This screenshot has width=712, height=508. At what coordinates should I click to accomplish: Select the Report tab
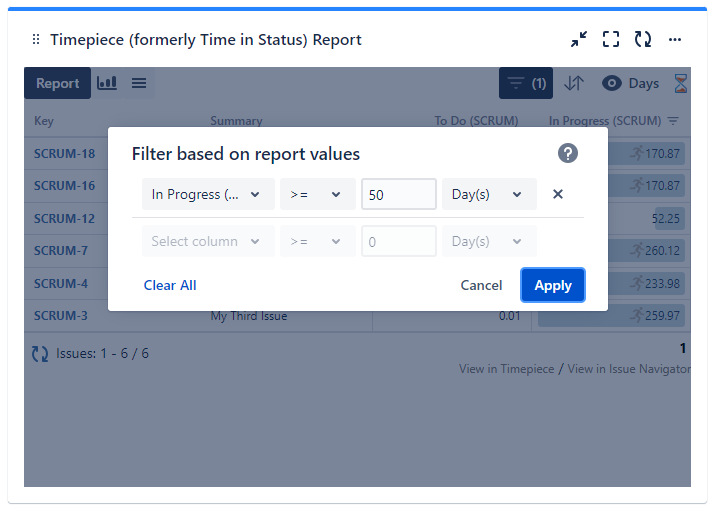pyautogui.click(x=58, y=83)
